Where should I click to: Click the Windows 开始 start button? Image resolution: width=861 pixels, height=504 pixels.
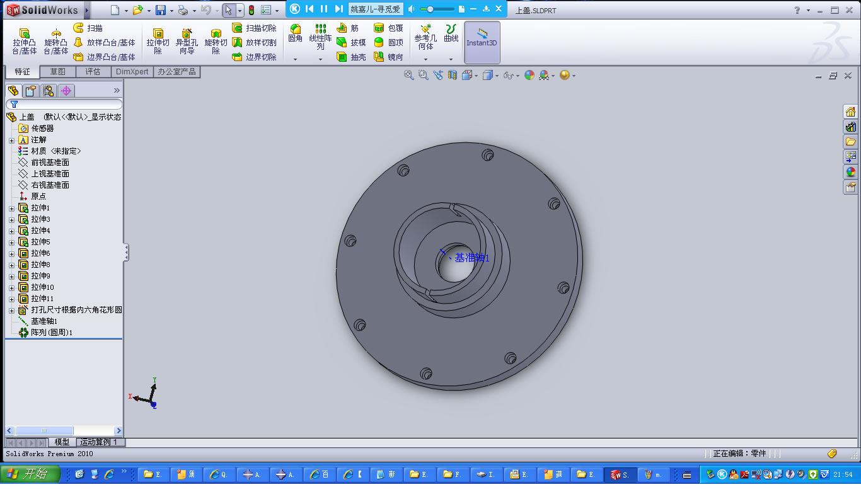point(30,474)
